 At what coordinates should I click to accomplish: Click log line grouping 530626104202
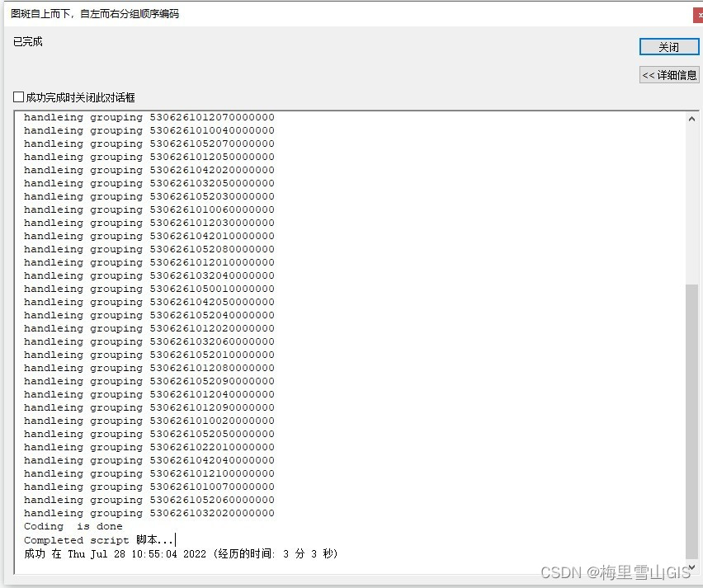(149, 170)
